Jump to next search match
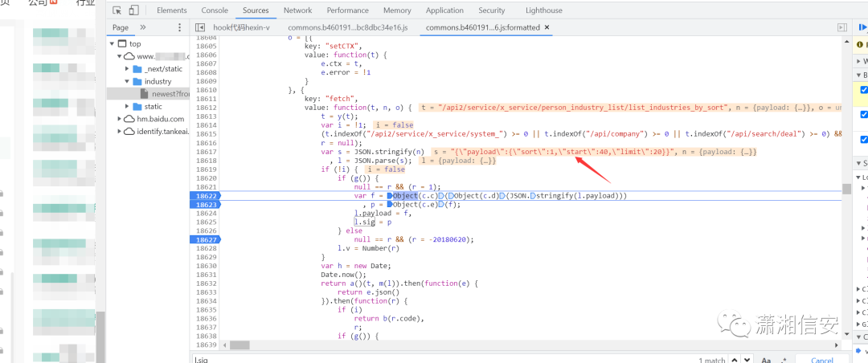868x363 pixels. [x=747, y=361]
